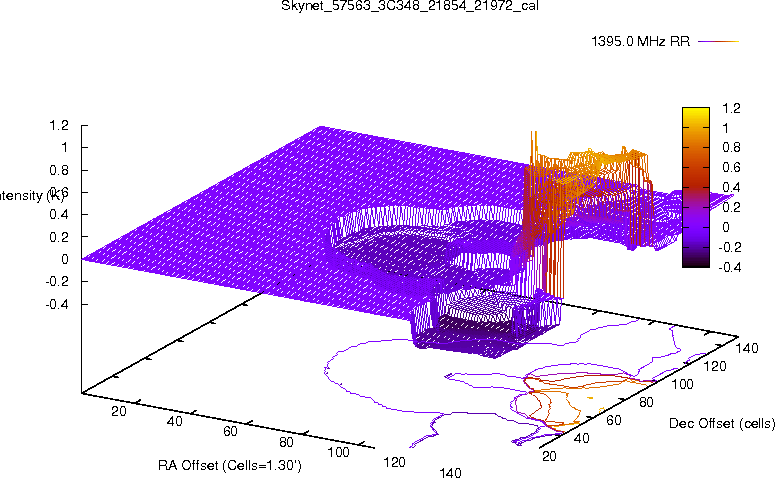Select color bar tick label -0.2

[x=729, y=247]
